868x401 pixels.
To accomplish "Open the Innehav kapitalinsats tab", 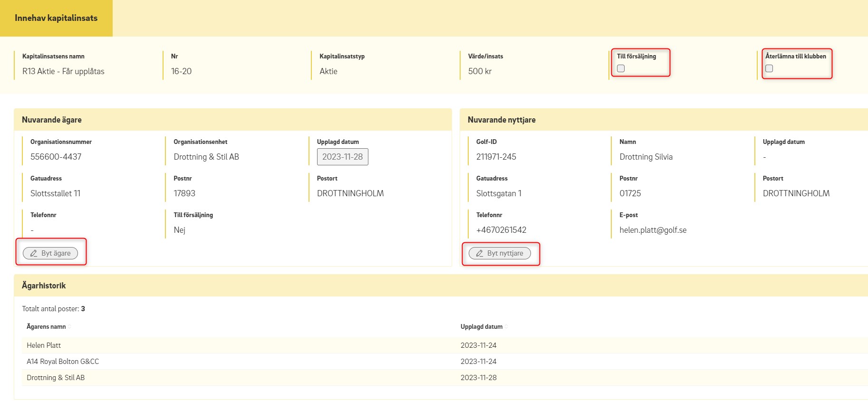I will pyautogui.click(x=56, y=18).
